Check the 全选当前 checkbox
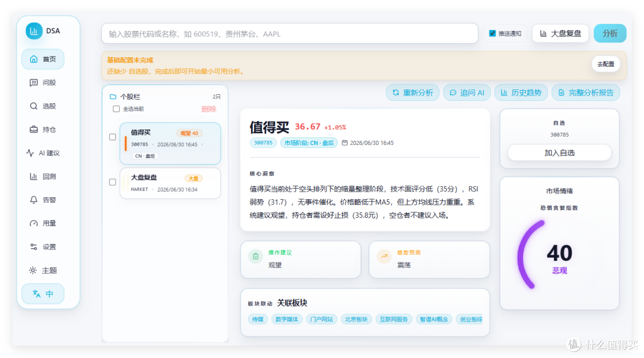Image resolution: width=644 pixels, height=358 pixels. click(x=116, y=109)
